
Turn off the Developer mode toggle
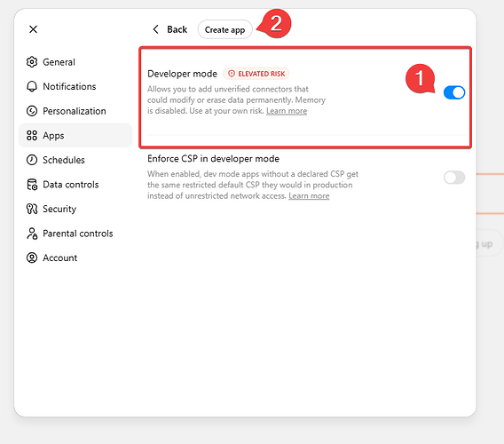[x=454, y=92]
